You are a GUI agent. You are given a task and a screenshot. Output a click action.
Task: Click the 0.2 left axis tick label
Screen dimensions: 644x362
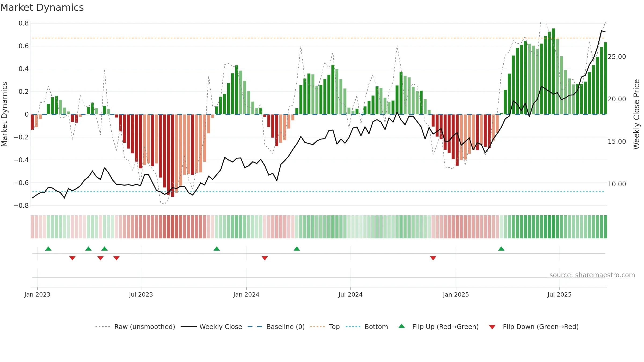[24, 92]
